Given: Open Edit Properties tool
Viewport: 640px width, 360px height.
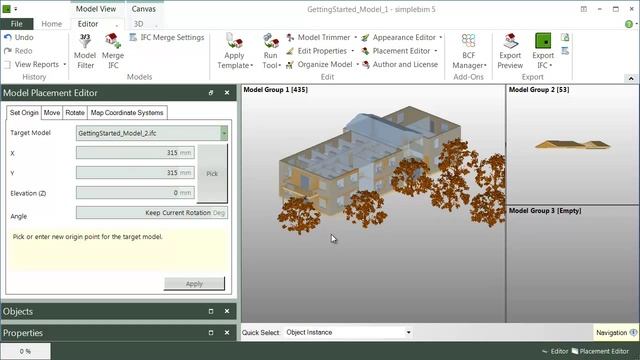Looking at the screenshot, I should point(317,51).
